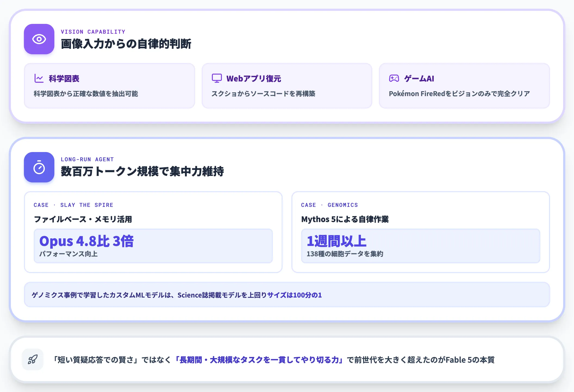The width and height of the screenshot is (574, 392).
Task: Click the monitor icon beside Webアプリ復元
Action: pos(217,78)
